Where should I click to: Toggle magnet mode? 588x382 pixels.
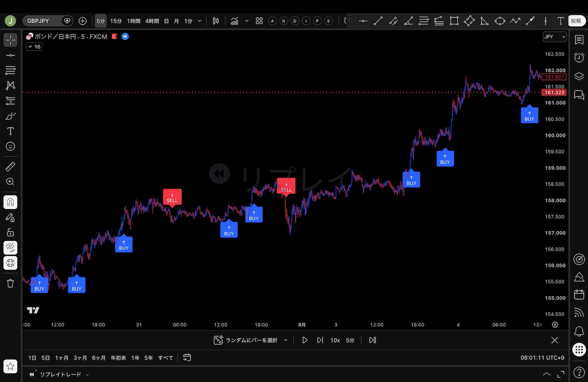(10, 202)
